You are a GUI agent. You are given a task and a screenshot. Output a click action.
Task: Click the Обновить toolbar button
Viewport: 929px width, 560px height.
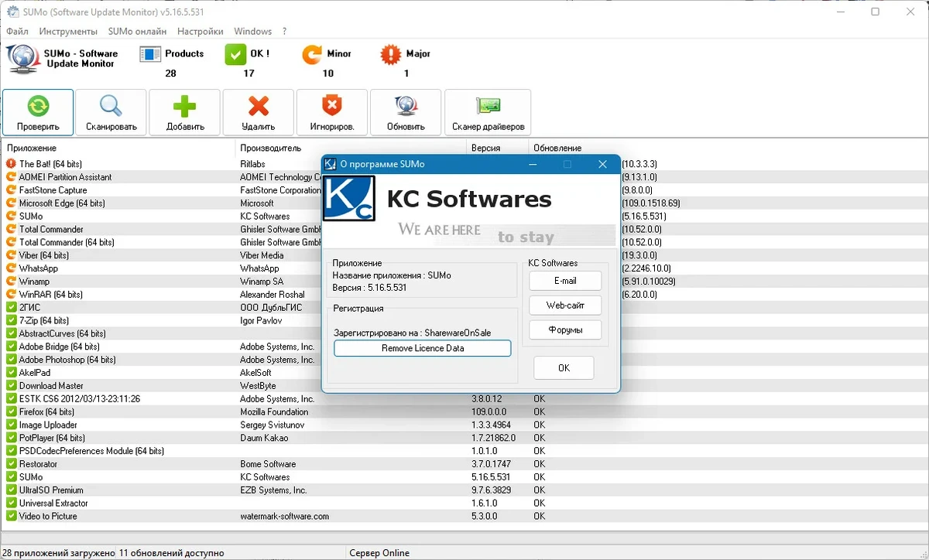[x=406, y=113]
